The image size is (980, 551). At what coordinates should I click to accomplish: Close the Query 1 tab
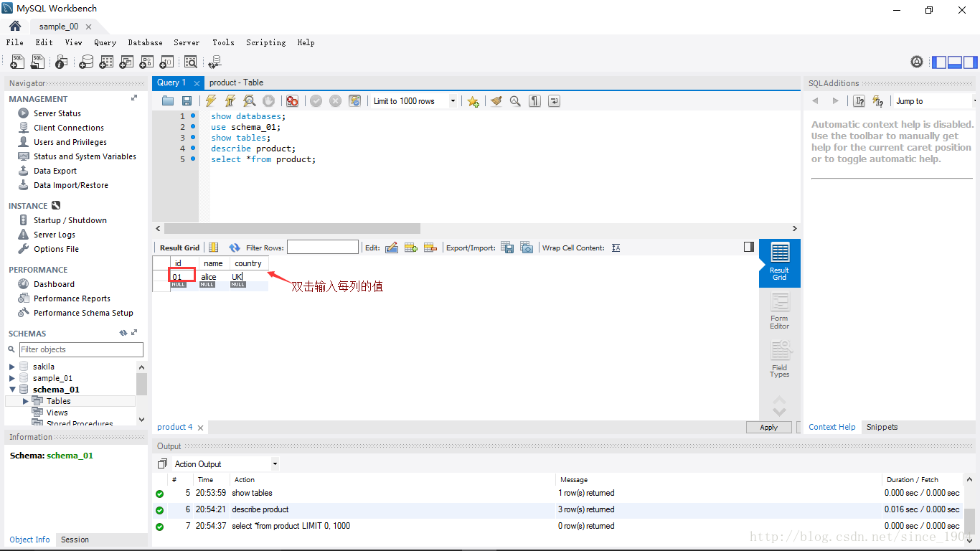(x=197, y=83)
